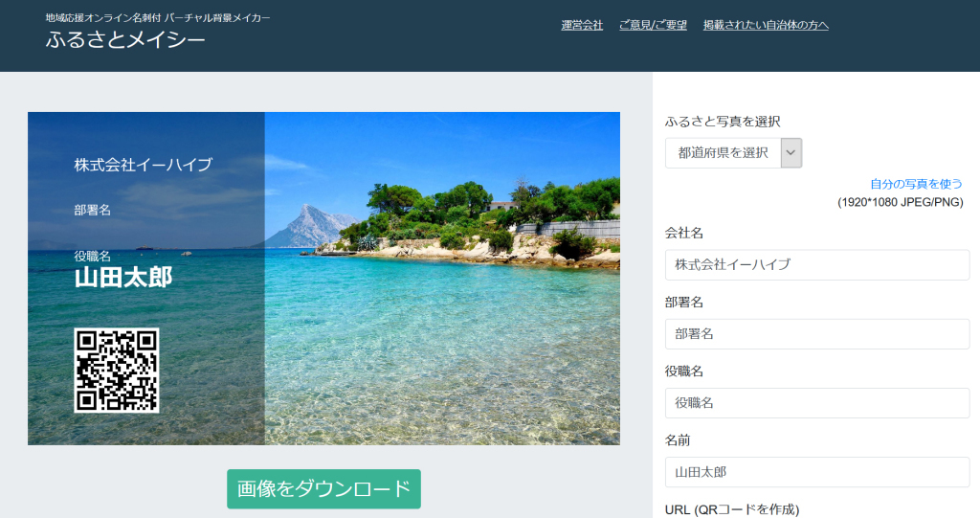Viewport: 980px width, 518px height.
Task: Click the URL (QRコードを作成) label
Action: [x=731, y=509]
